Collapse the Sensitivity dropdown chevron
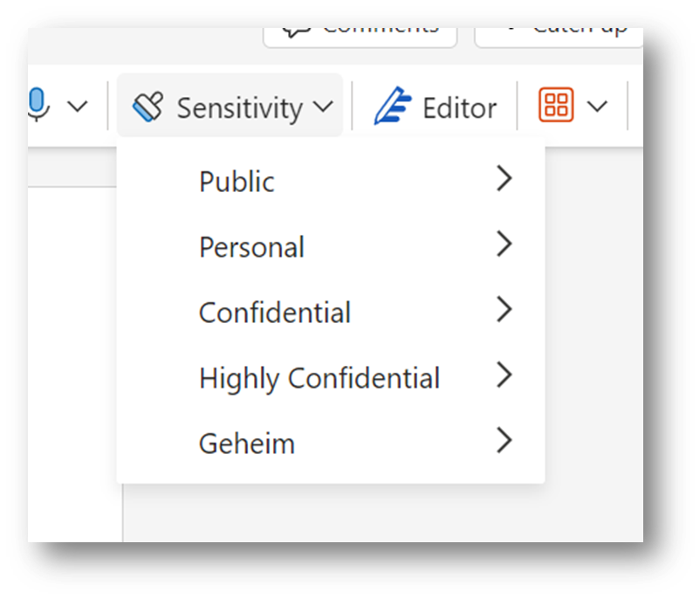This screenshot has width=700, height=599. [322, 107]
